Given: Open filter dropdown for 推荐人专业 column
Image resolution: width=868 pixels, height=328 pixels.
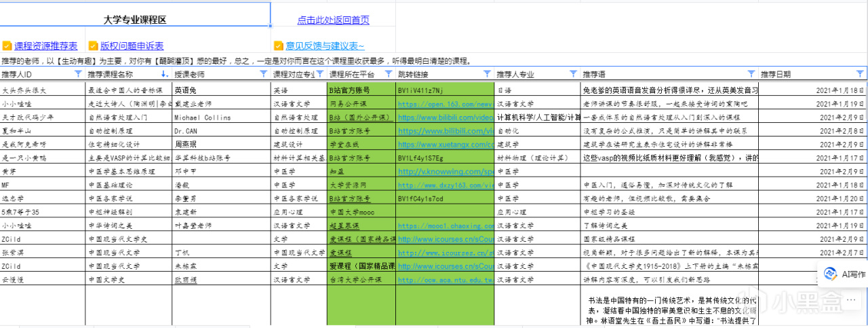Looking at the screenshot, I should (574, 74).
